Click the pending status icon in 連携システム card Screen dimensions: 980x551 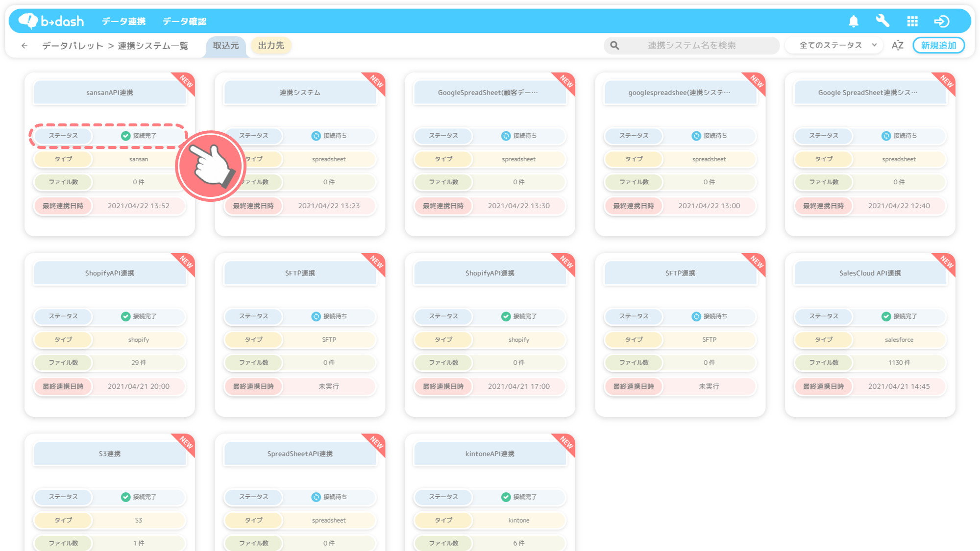[316, 136]
